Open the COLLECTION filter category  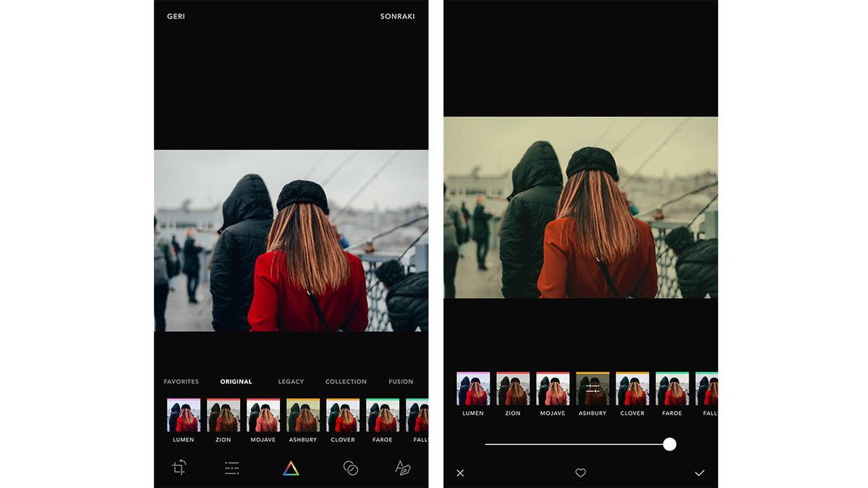pos(346,381)
